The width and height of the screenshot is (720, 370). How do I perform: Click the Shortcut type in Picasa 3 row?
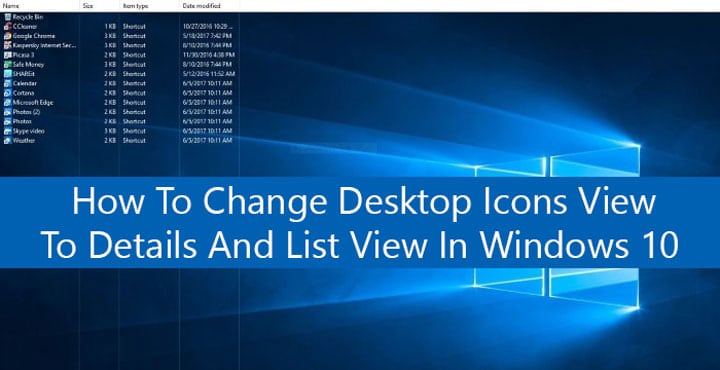(x=134, y=55)
